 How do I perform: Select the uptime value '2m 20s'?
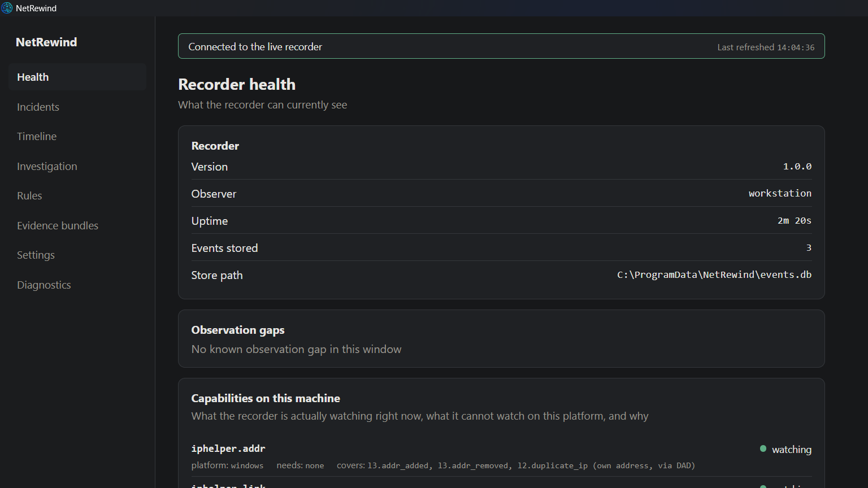794,220
